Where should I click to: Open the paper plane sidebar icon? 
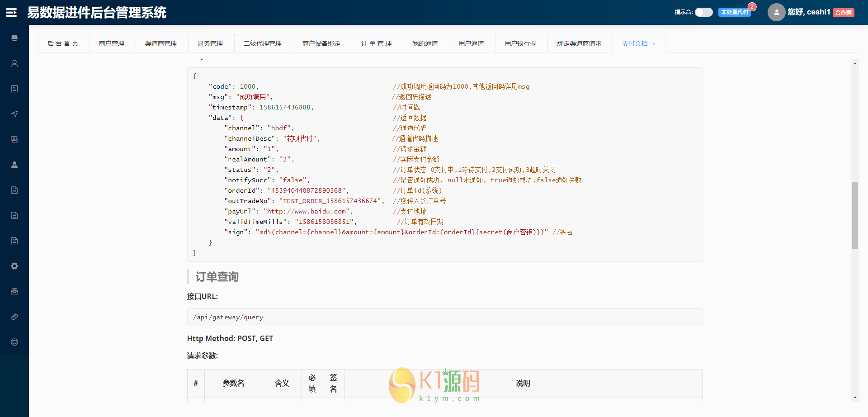tap(14, 114)
